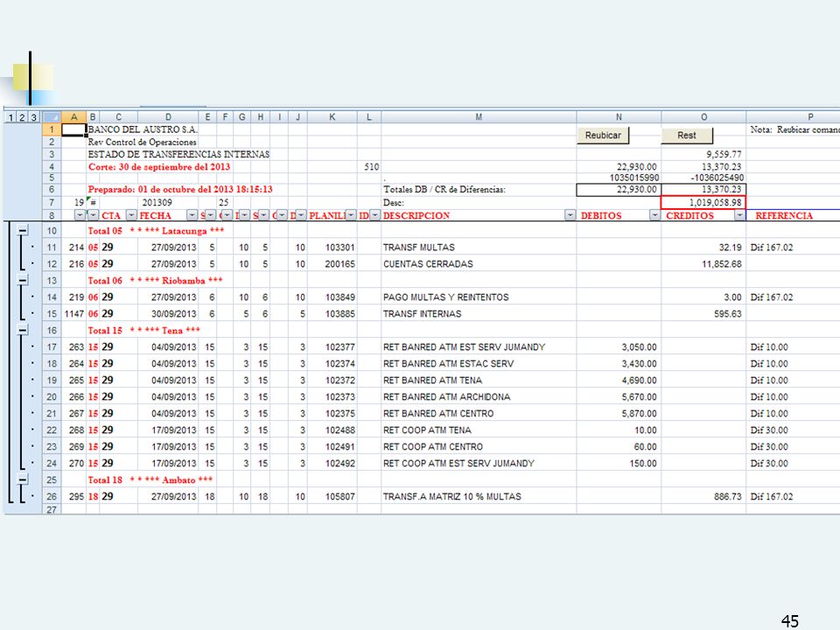Select column O header
The image size is (840, 630).
point(703,116)
